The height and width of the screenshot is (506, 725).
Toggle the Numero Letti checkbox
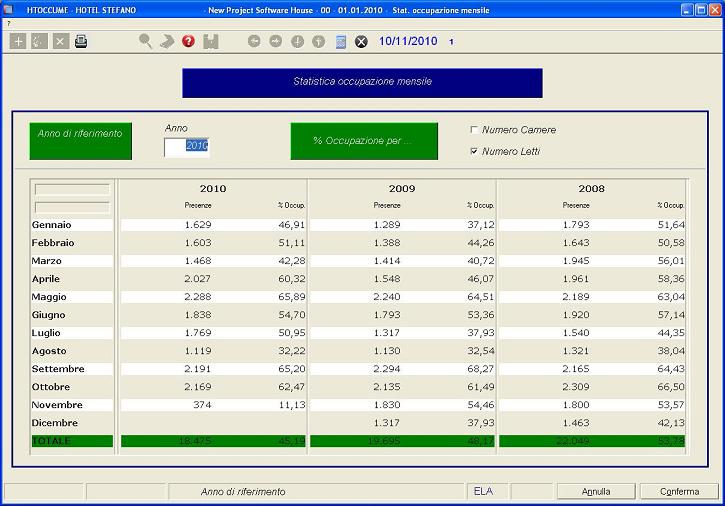[x=474, y=151]
